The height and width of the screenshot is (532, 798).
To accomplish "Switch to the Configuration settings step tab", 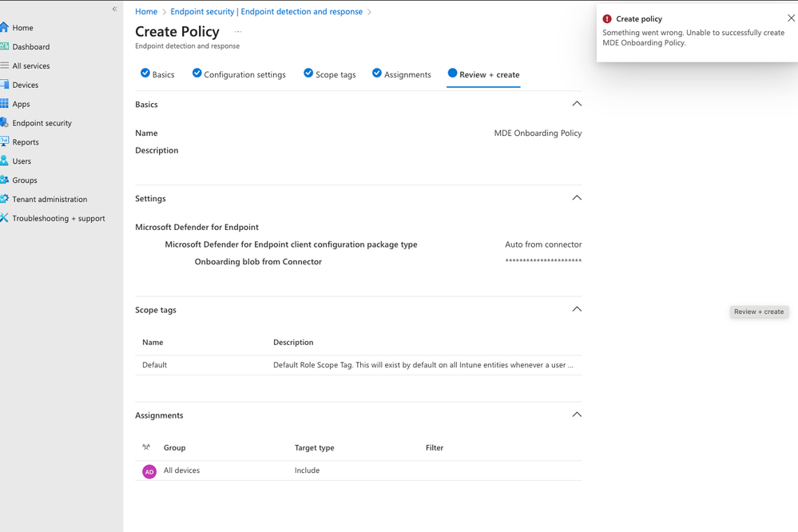I will (x=239, y=74).
